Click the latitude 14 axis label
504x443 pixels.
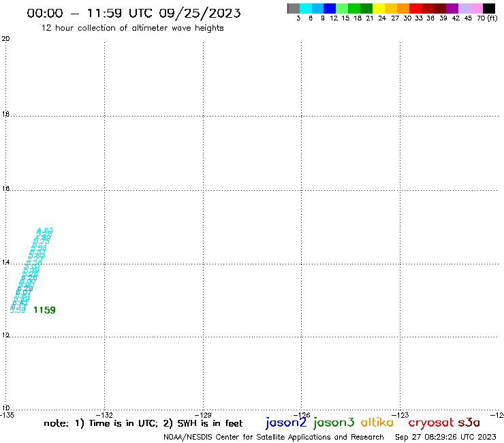click(5, 262)
